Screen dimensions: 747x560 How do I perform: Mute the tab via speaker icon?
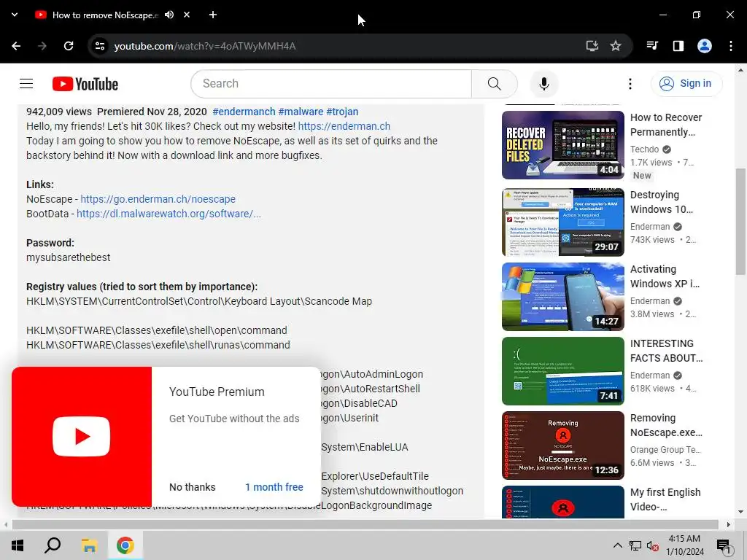tap(169, 15)
